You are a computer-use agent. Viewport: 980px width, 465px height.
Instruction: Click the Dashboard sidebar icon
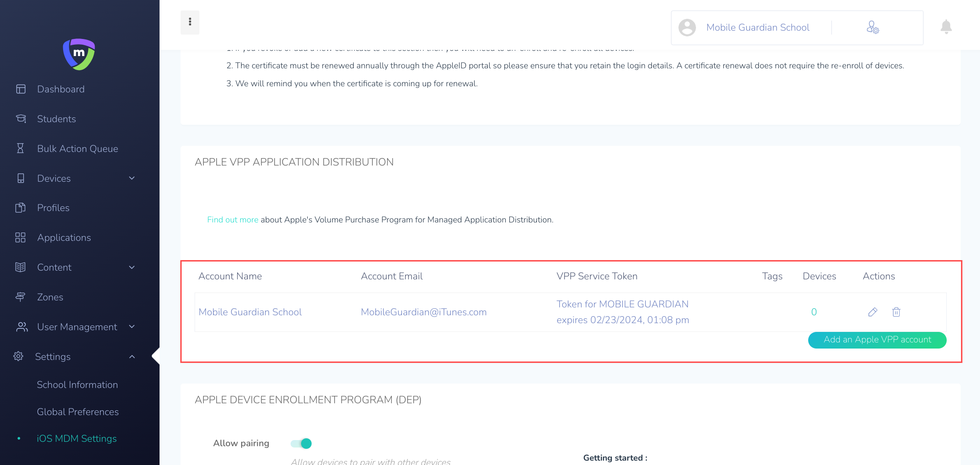pyautogui.click(x=21, y=89)
